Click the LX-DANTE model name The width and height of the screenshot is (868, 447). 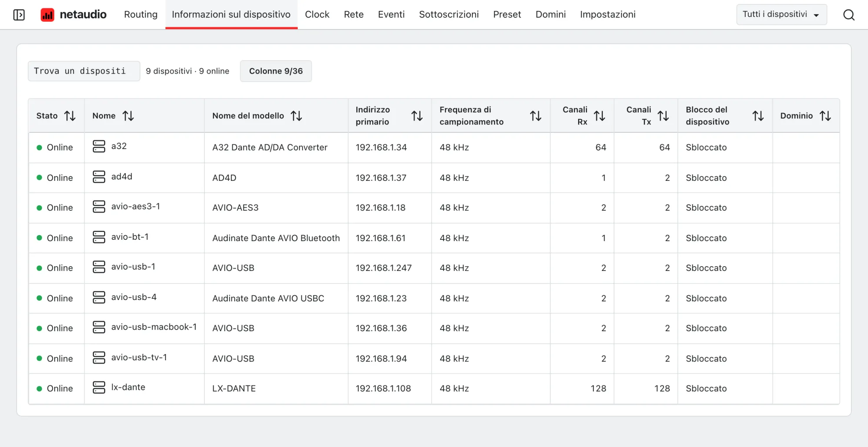pos(234,388)
